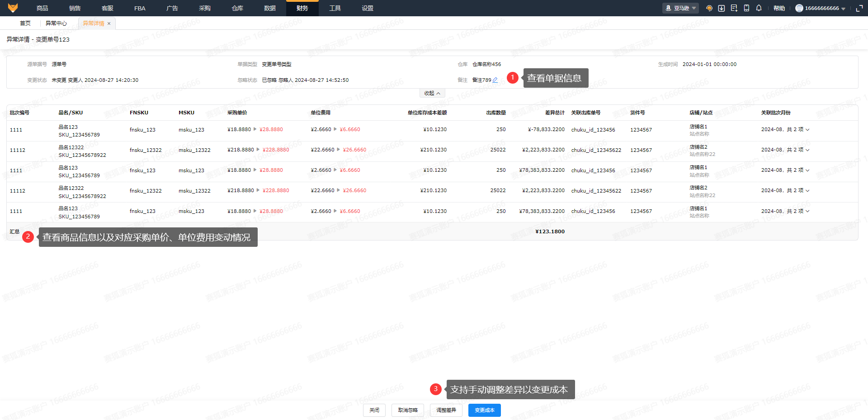Open the 广告 menu
This screenshot has width=868, height=420.
[x=172, y=8]
